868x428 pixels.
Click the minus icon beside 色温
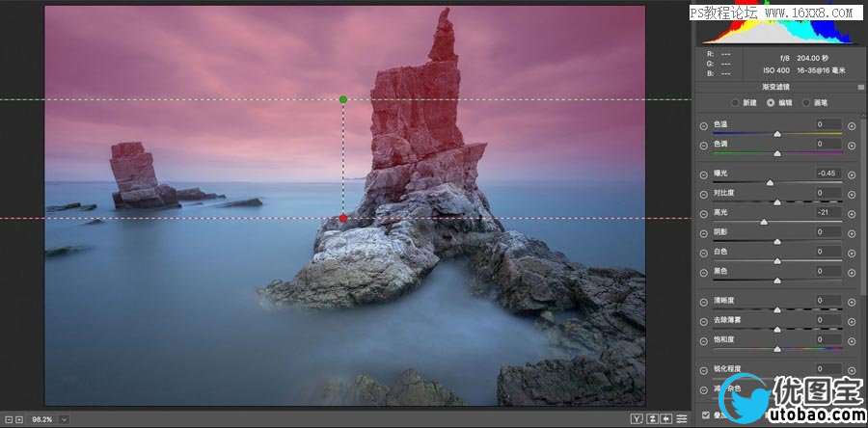(703, 125)
